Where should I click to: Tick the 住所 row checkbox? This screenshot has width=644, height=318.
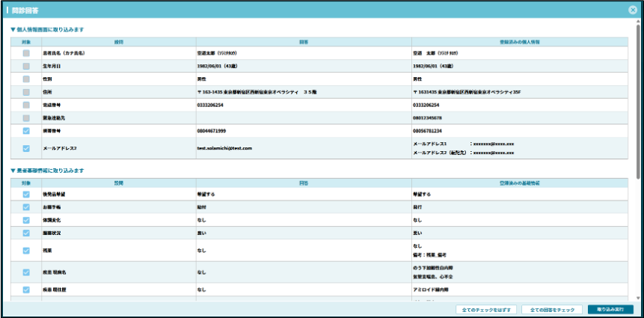(26, 92)
